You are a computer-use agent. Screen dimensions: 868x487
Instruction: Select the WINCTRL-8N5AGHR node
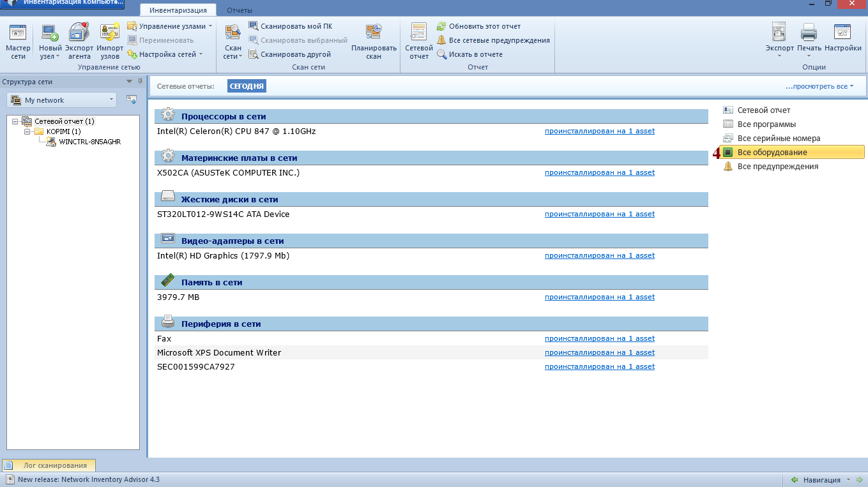89,142
